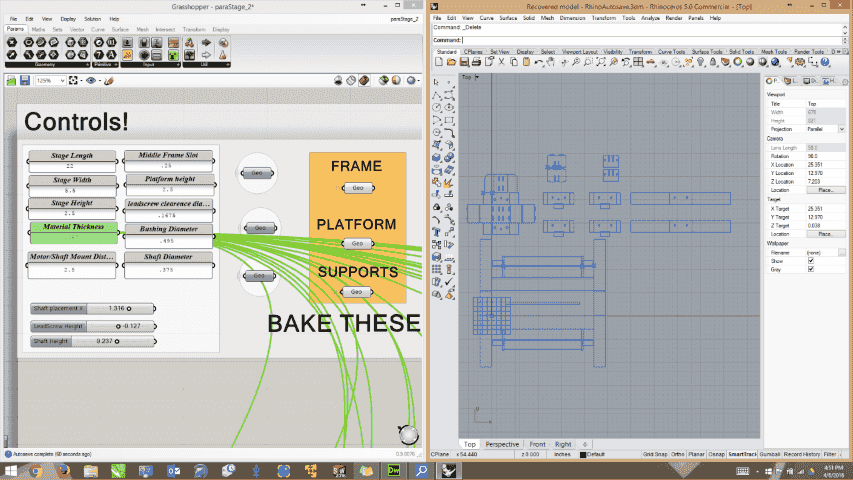
Task: Click the cherry icon in Util panel
Action: pyautogui.click(x=189, y=42)
